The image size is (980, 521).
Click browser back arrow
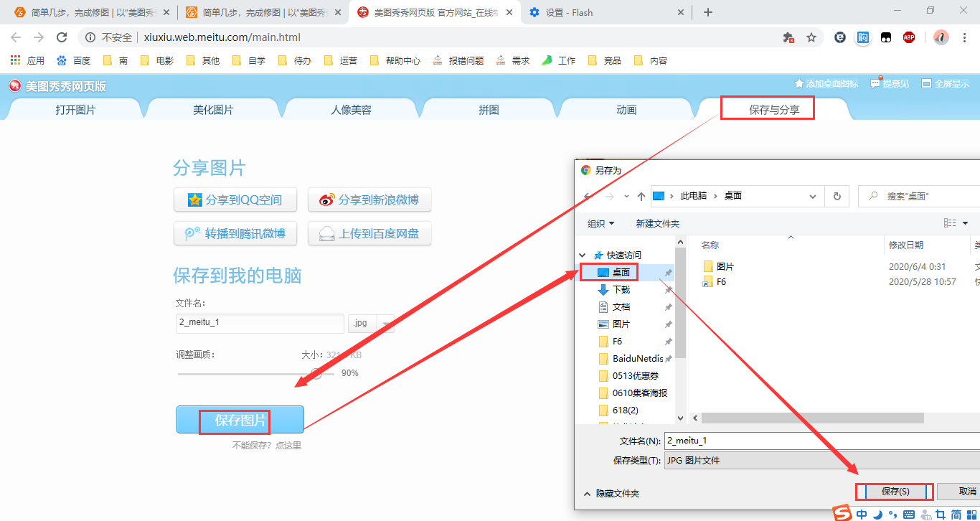tap(16, 37)
